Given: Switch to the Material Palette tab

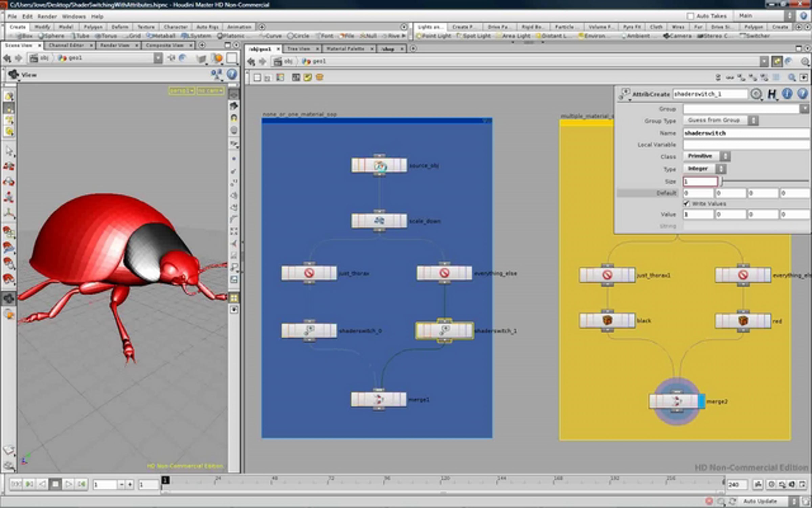Looking at the screenshot, I should click(x=345, y=49).
